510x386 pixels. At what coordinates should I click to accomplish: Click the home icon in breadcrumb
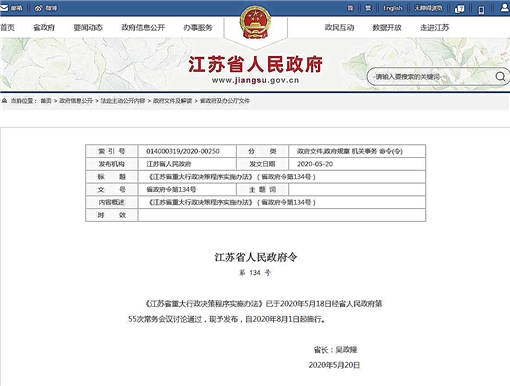click(4, 100)
